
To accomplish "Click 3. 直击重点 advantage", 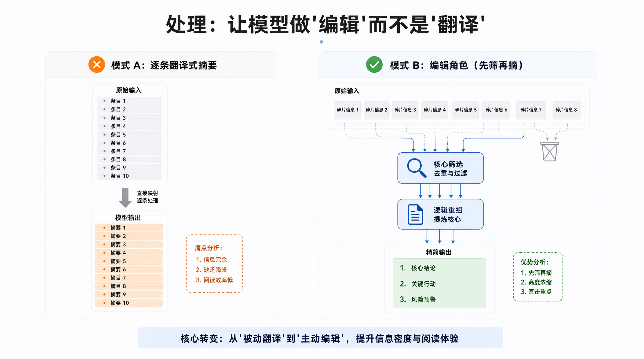I will pos(536,292).
